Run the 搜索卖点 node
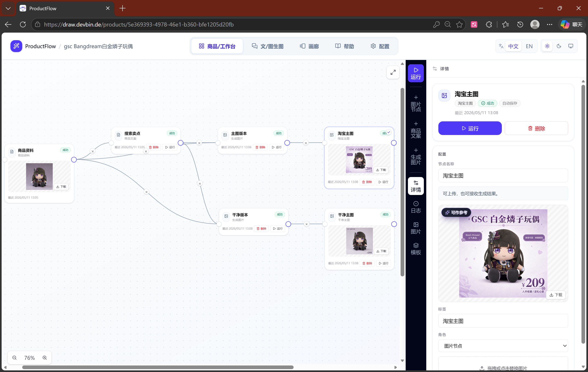The width and height of the screenshot is (588, 372). point(170,147)
